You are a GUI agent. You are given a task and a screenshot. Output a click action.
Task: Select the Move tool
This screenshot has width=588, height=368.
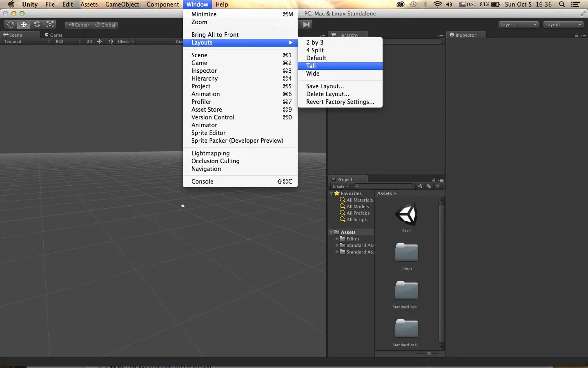[24, 25]
